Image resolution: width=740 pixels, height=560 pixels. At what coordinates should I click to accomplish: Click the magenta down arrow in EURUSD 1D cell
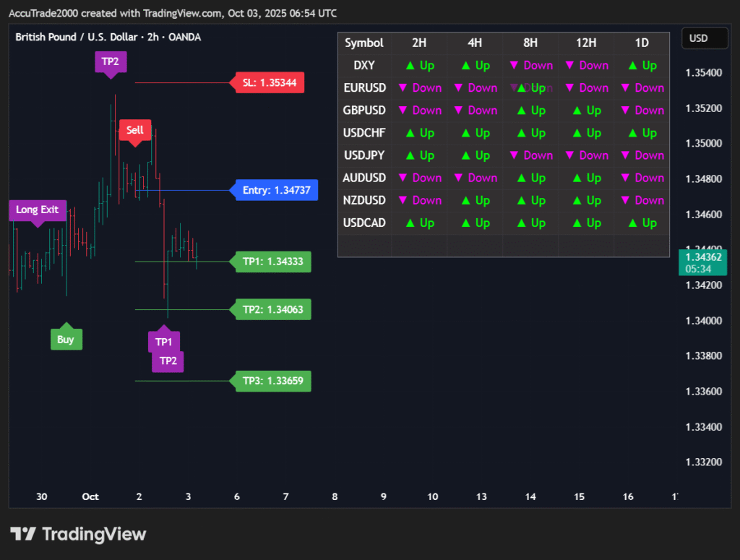coord(625,88)
